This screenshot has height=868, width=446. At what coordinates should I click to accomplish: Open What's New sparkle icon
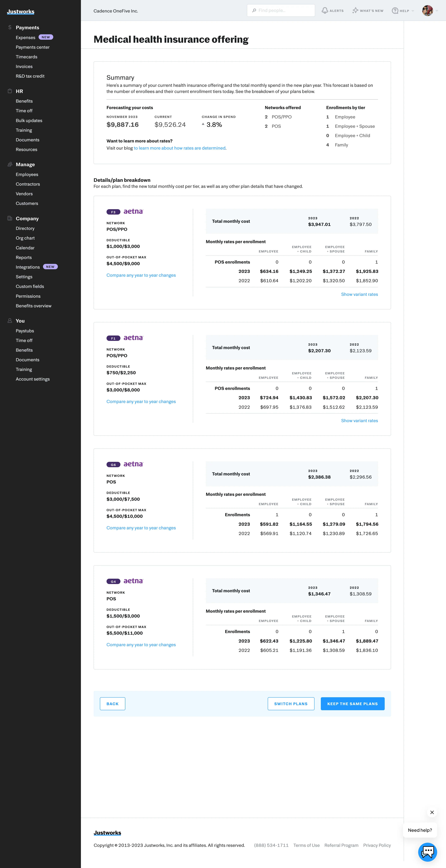point(355,10)
